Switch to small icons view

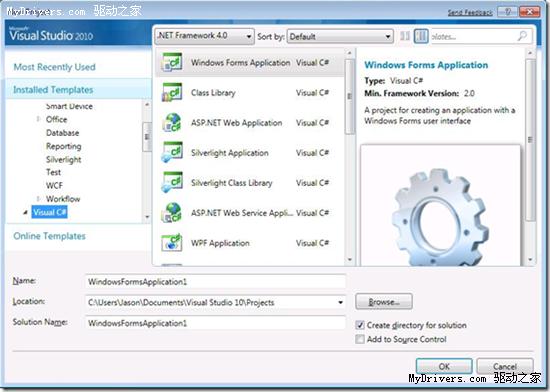(x=405, y=36)
